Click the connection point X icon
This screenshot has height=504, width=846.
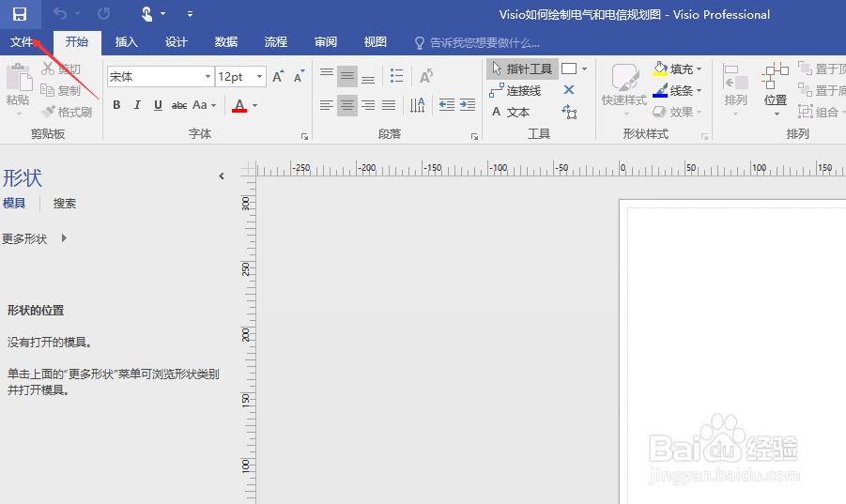569,90
